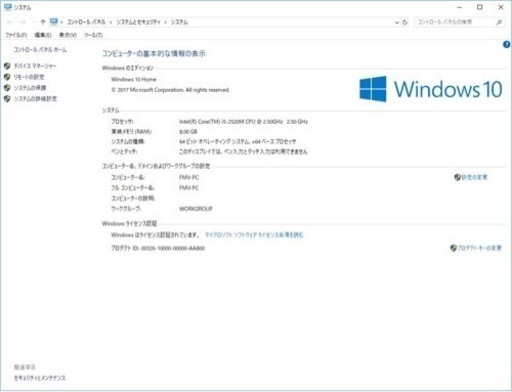Click the forward navigation arrow

(23, 22)
